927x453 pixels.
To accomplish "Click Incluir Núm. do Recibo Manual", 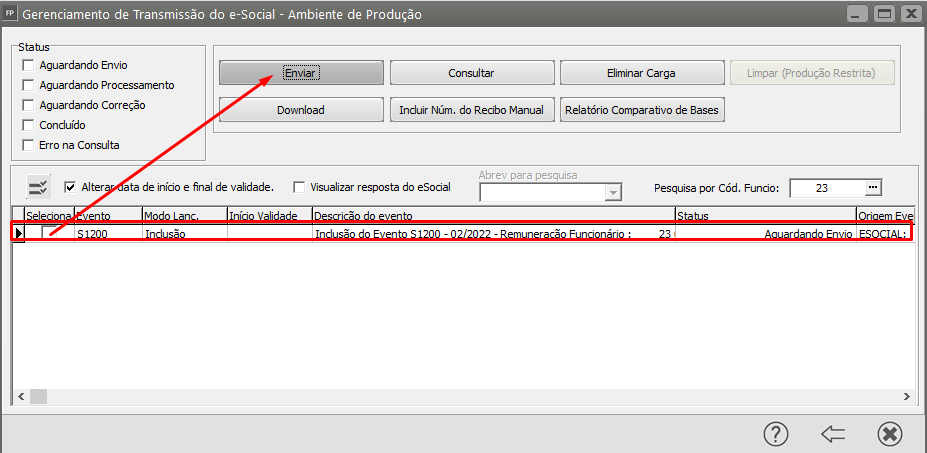I will pos(471,110).
